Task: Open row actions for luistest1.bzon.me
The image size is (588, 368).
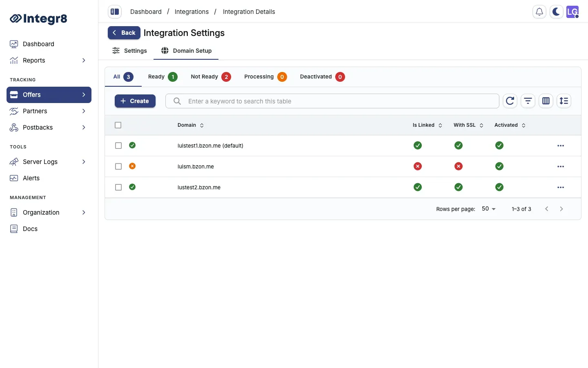Action: click(x=561, y=146)
